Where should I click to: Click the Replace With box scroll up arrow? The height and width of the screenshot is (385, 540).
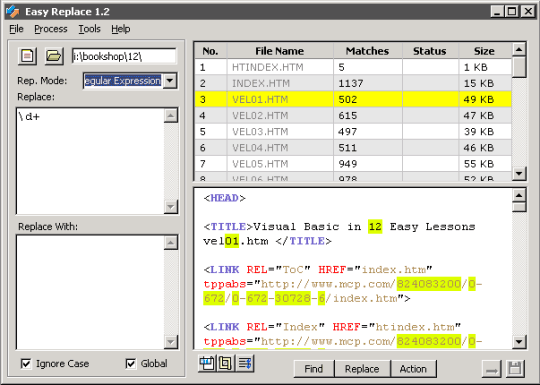[x=171, y=243]
